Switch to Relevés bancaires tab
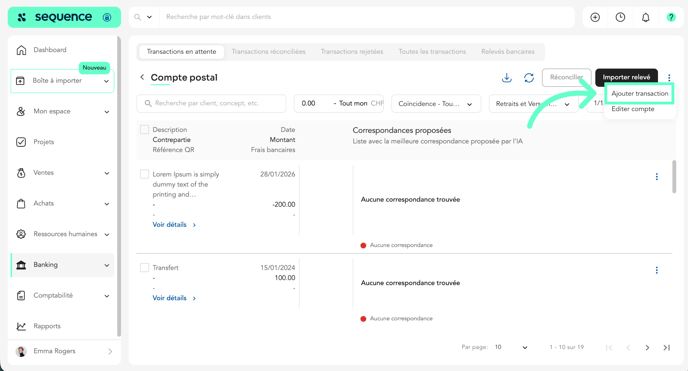The height and width of the screenshot is (371, 688). (508, 51)
